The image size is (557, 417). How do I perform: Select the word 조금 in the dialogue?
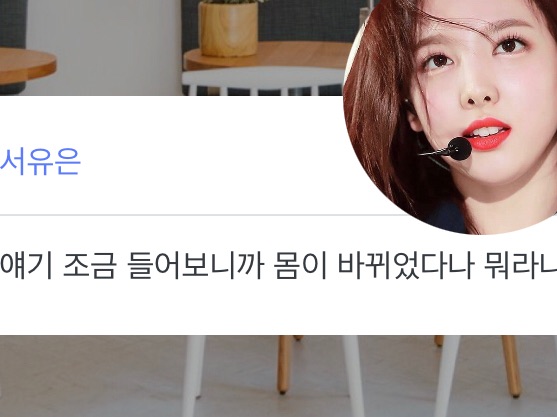tap(89, 265)
